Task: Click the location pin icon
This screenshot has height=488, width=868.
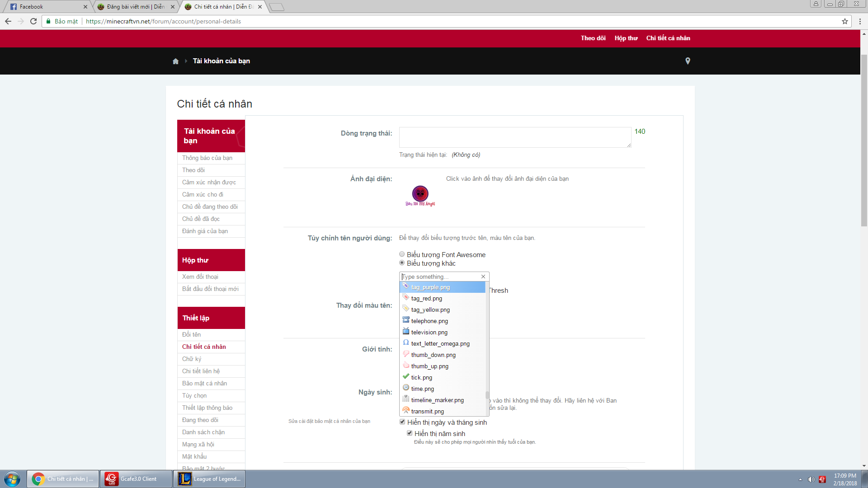Action: coord(688,61)
